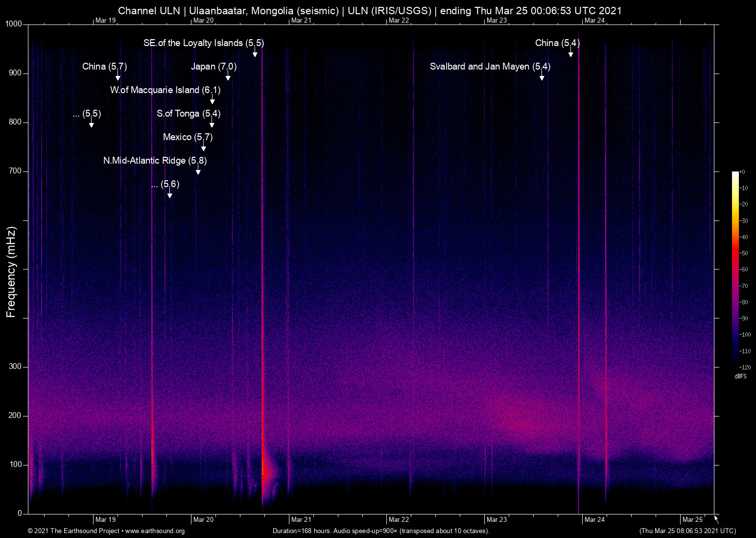Click the N.Mid-Atlantic Ridge (5.8) annotation
This screenshot has height=538, width=756.
pos(198,170)
